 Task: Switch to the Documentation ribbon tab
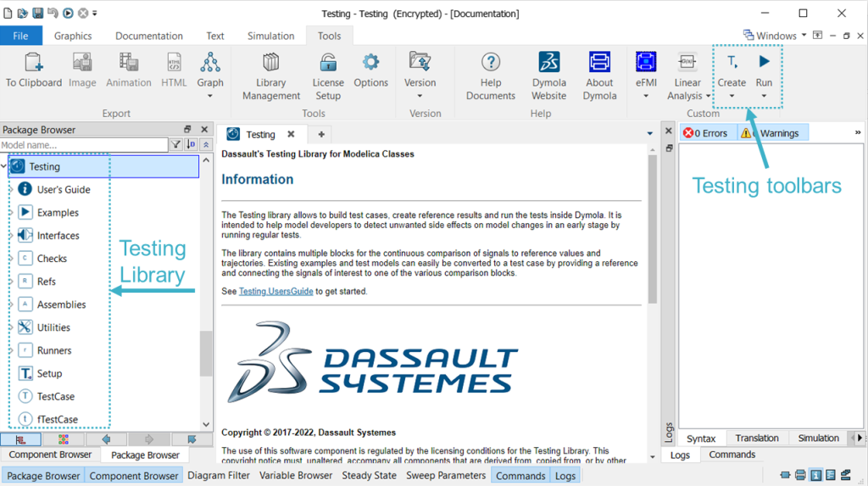pyautogui.click(x=149, y=36)
